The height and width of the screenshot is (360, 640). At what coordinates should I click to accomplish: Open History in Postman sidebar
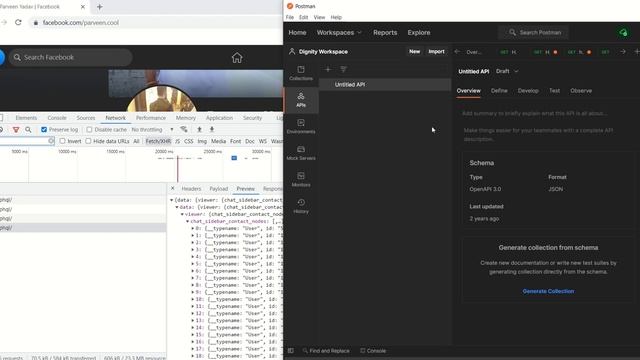coord(301,206)
